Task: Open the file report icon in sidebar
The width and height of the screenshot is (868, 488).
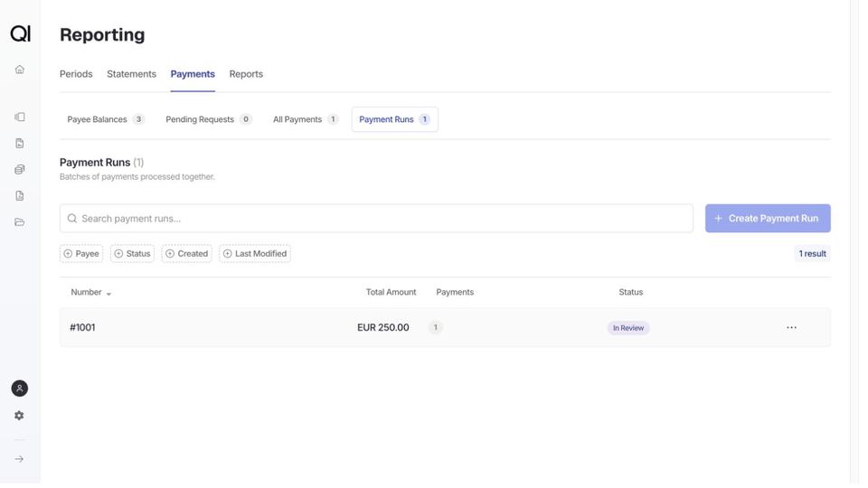Action: (19, 197)
